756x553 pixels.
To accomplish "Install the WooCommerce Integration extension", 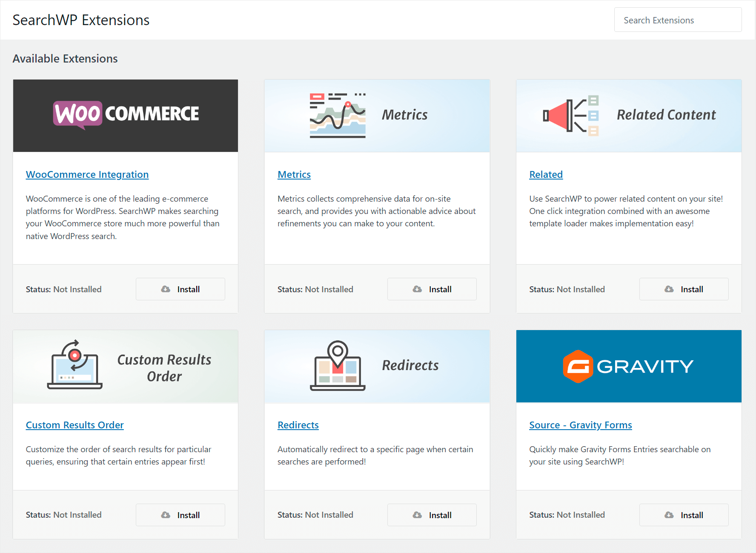I will click(180, 289).
